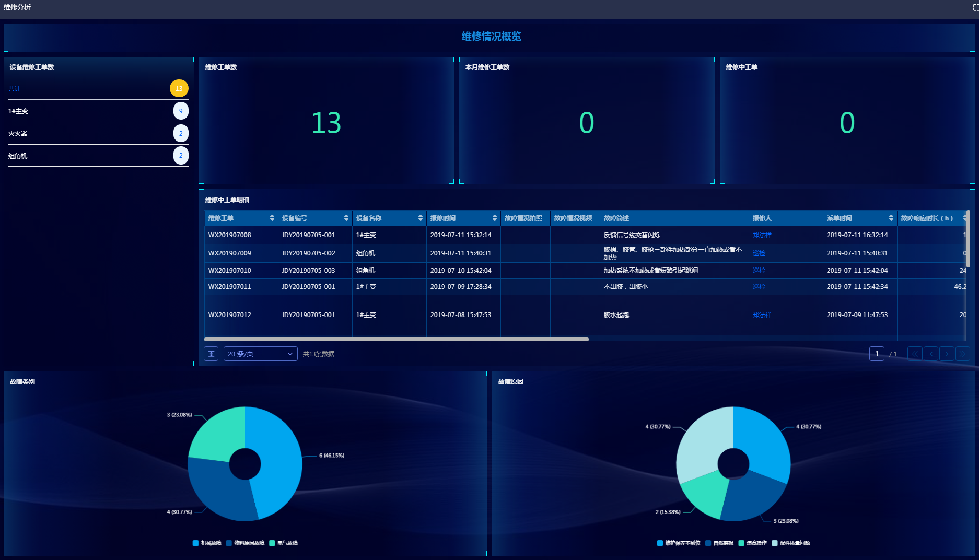Image resolution: width=979 pixels, height=560 pixels.
Task: Click the 2 badge beside 组角机
Action: [181, 155]
